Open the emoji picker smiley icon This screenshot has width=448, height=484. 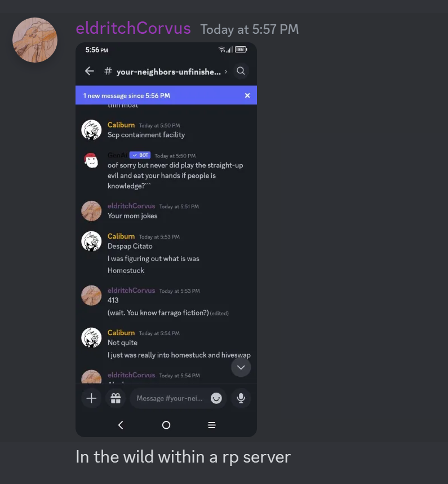point(216,398)
